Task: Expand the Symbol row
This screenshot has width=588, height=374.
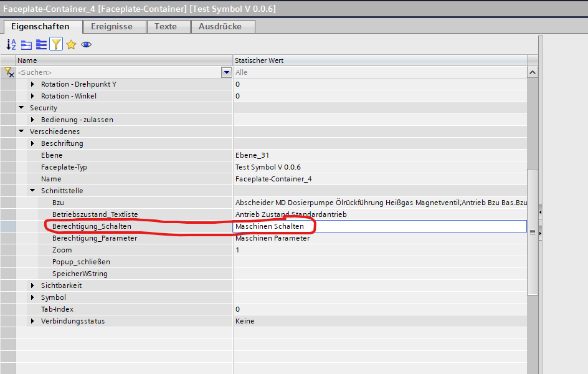Action: (x=32, y=297)
